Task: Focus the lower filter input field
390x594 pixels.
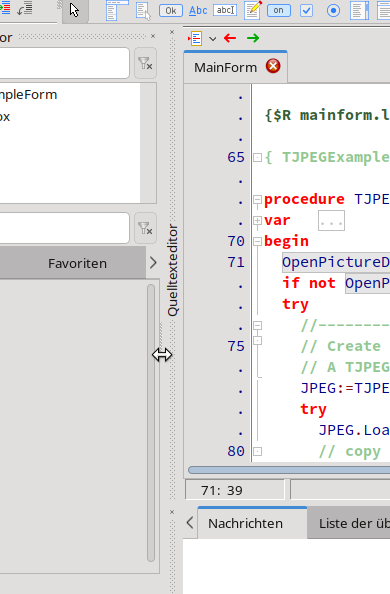Action: (64, 228)
